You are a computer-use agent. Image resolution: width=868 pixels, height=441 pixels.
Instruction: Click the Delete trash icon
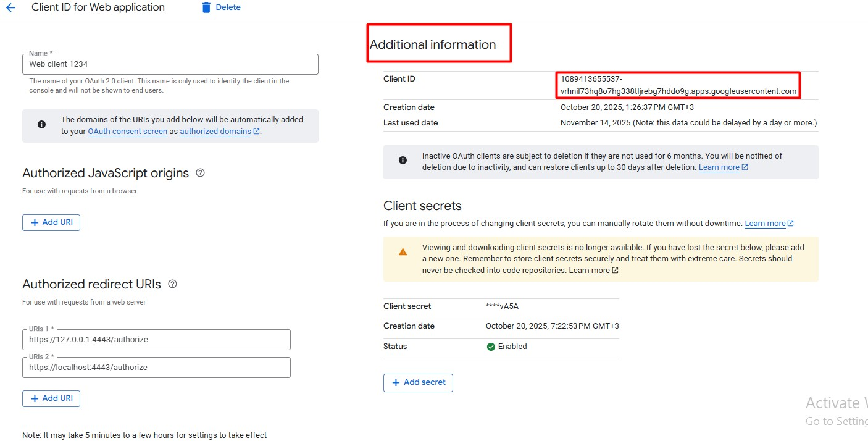(x=206, y=7)
